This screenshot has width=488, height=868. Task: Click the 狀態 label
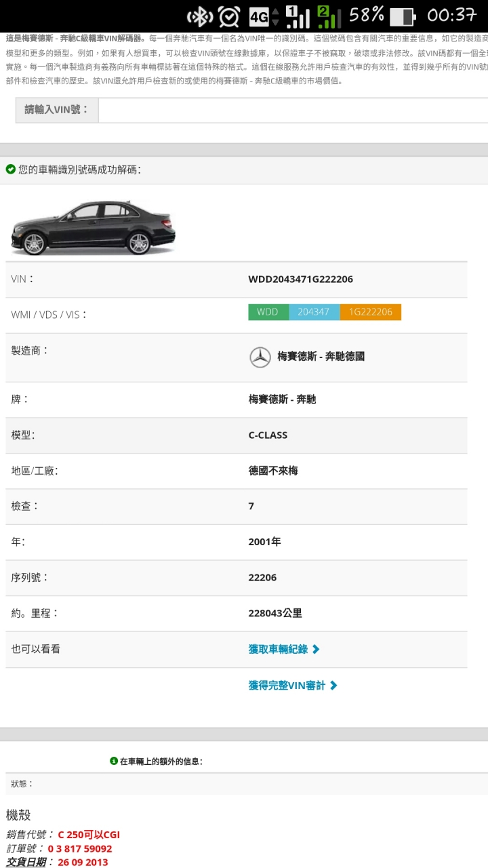coord(22,784)
